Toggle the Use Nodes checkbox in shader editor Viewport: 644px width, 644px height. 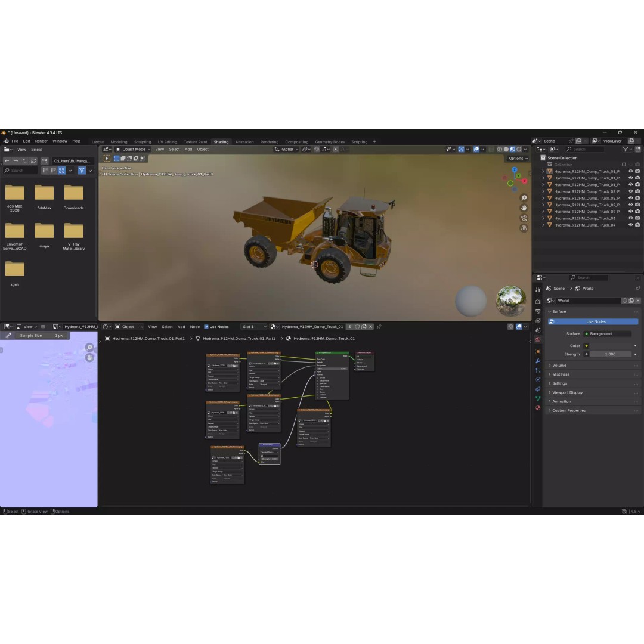pyautogui.click(x=206, y=327)
